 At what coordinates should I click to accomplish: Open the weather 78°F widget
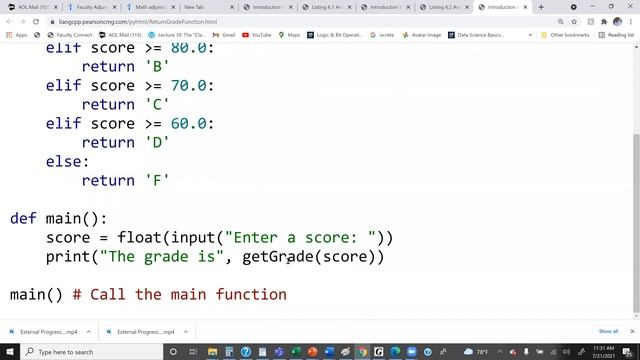476,352
